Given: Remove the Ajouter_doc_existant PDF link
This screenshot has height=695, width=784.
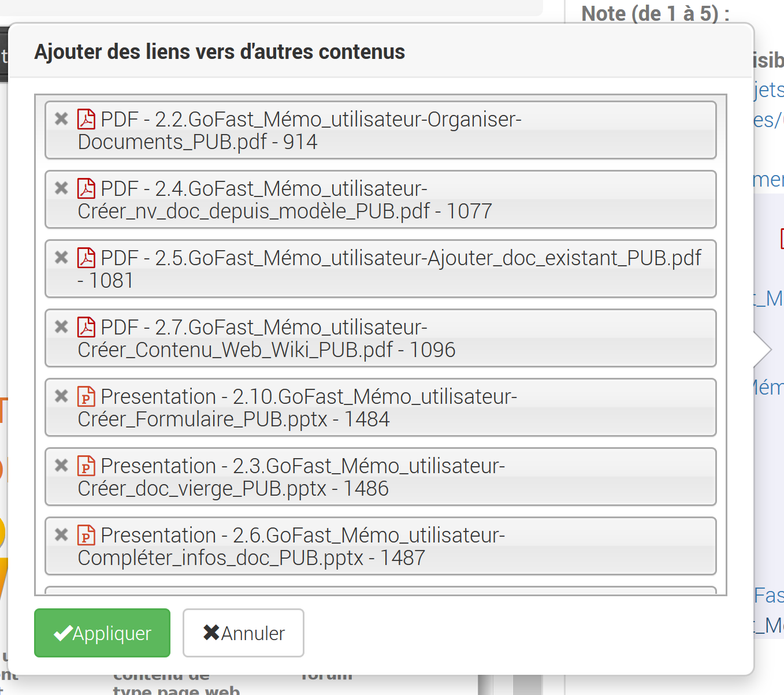Looking at the screenshot, I should (x=61, y=258).
